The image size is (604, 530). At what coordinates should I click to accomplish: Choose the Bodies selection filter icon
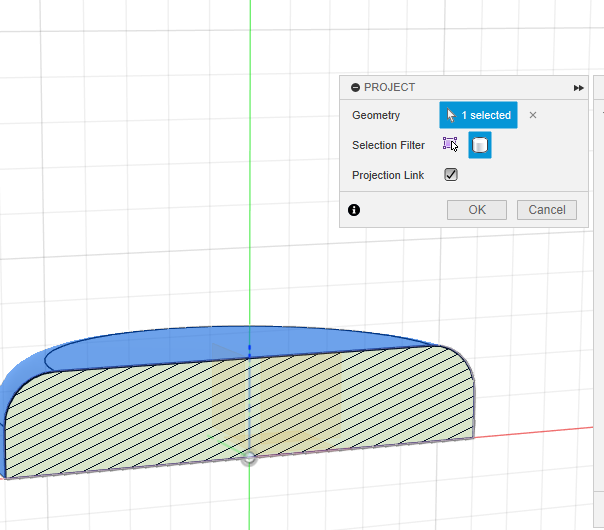point(480,145)
